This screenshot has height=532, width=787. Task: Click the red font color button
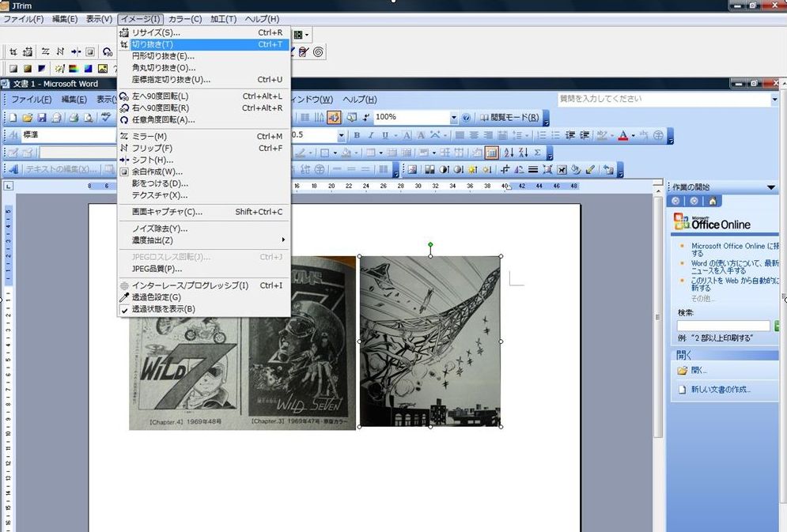(x=622, y=135)
